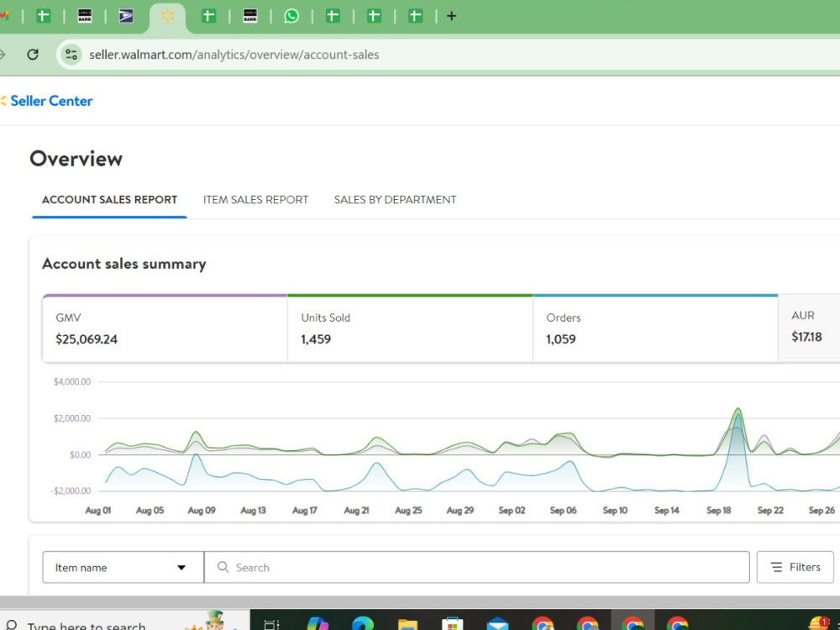Open Task View from the taskbar
The width and height of the screenshot is (840, 630).
click(x=272, y=624)
